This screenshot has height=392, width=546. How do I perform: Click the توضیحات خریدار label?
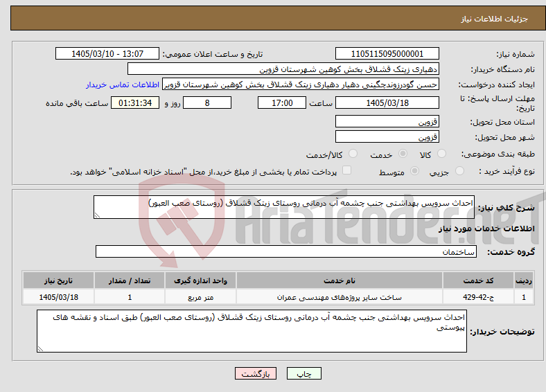[502, 332]
